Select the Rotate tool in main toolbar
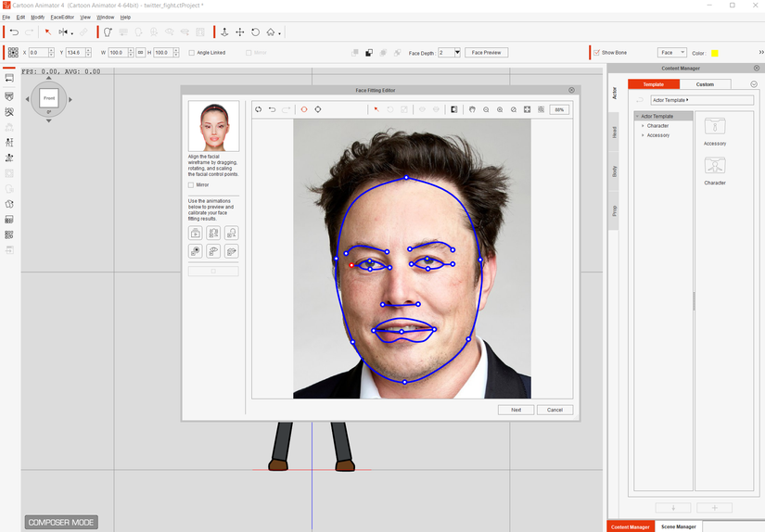The image size is (765, 532). coord(255,32)
